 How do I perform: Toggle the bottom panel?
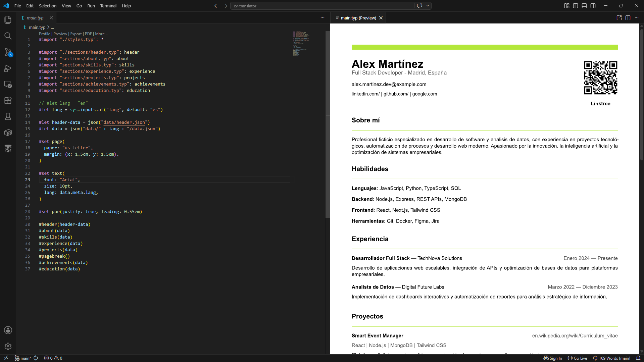[584, 6]
